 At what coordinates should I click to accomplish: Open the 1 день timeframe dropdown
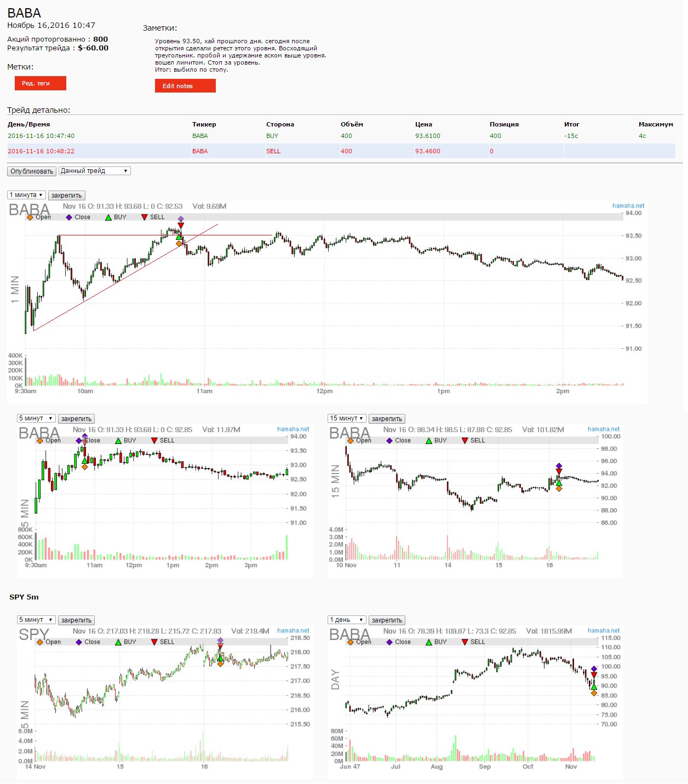(347, 620)
